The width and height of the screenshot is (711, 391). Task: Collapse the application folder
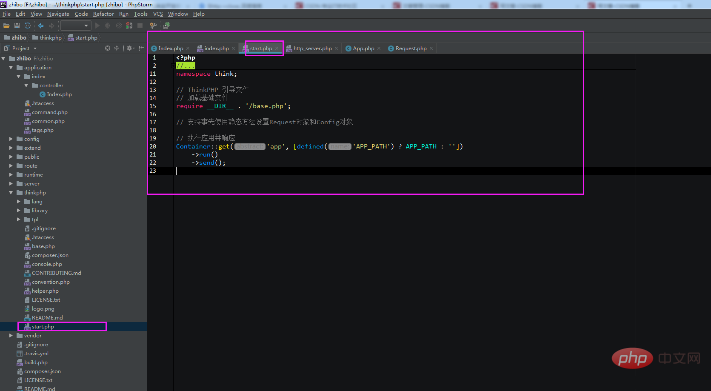11,68
